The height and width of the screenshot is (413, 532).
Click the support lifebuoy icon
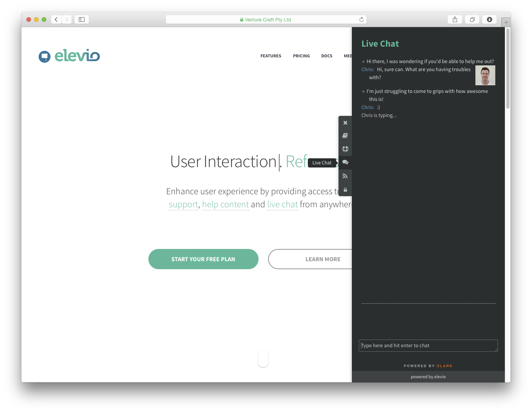(345, 149)
